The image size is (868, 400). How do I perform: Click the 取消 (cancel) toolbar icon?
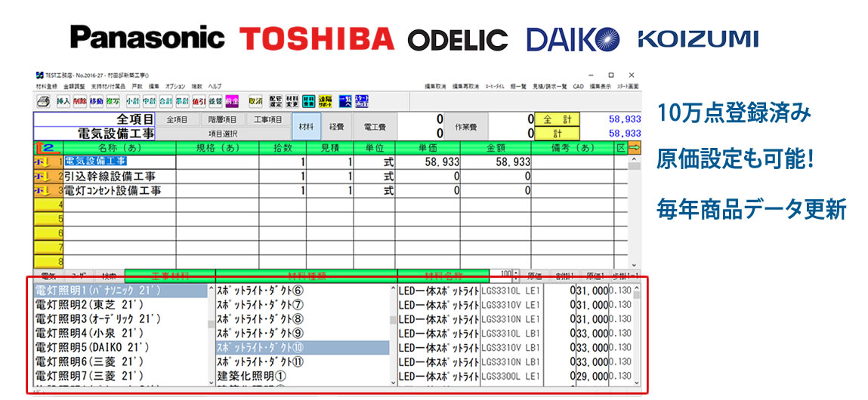click(x=256, y=101)
